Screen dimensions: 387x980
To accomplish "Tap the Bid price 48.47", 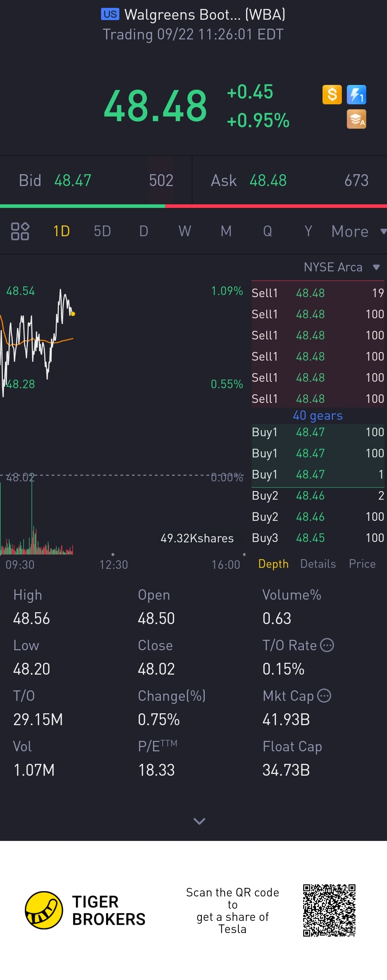I will [73, 180].
